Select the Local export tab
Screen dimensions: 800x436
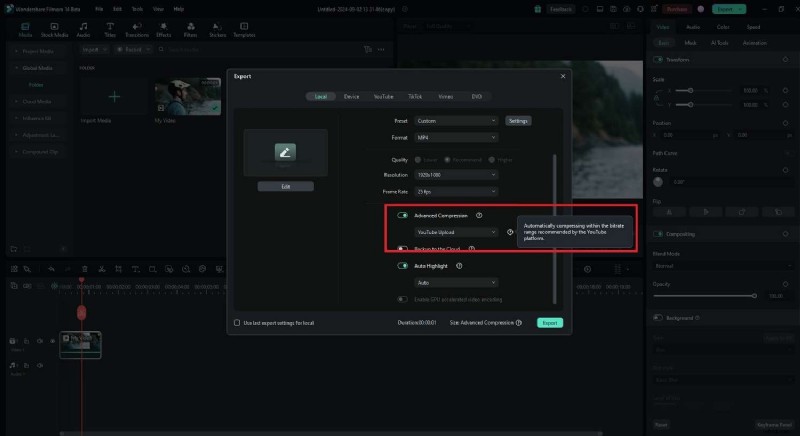pos(320,96)
